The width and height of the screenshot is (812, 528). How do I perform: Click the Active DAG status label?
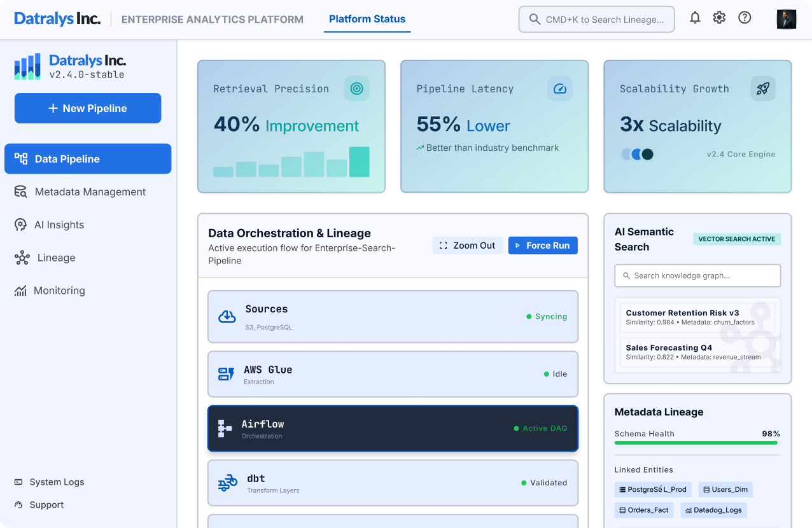[540, 428]
